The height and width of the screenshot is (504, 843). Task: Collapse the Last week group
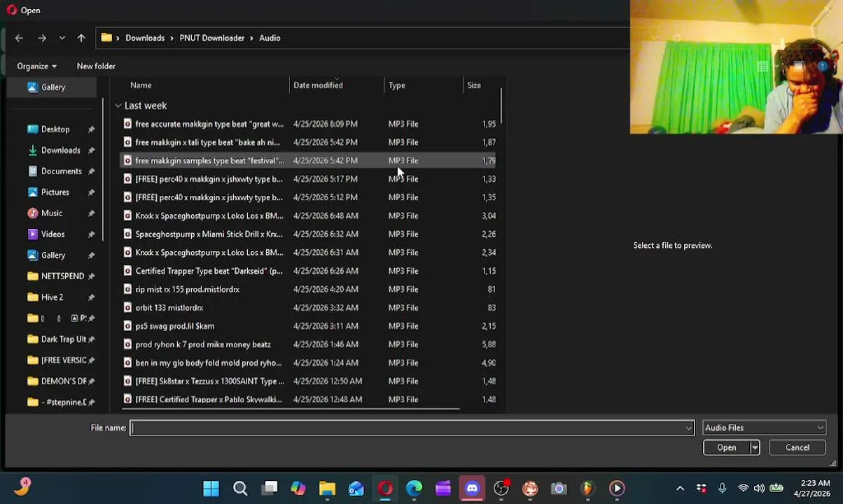coord(118,106)
